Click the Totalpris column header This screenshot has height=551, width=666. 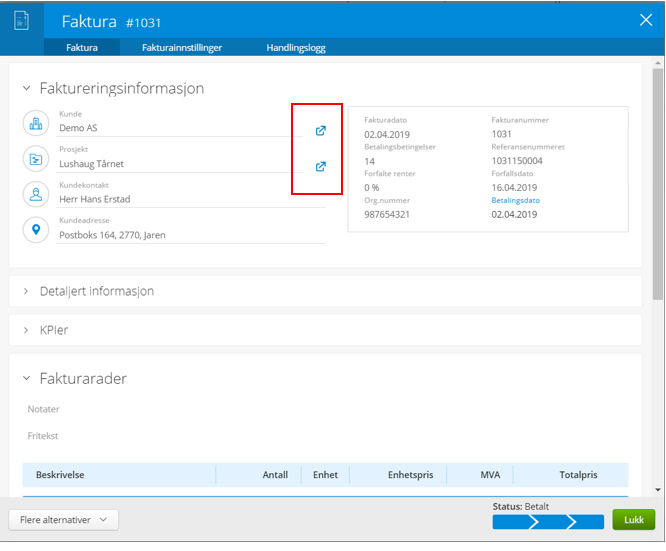[578, 475]
